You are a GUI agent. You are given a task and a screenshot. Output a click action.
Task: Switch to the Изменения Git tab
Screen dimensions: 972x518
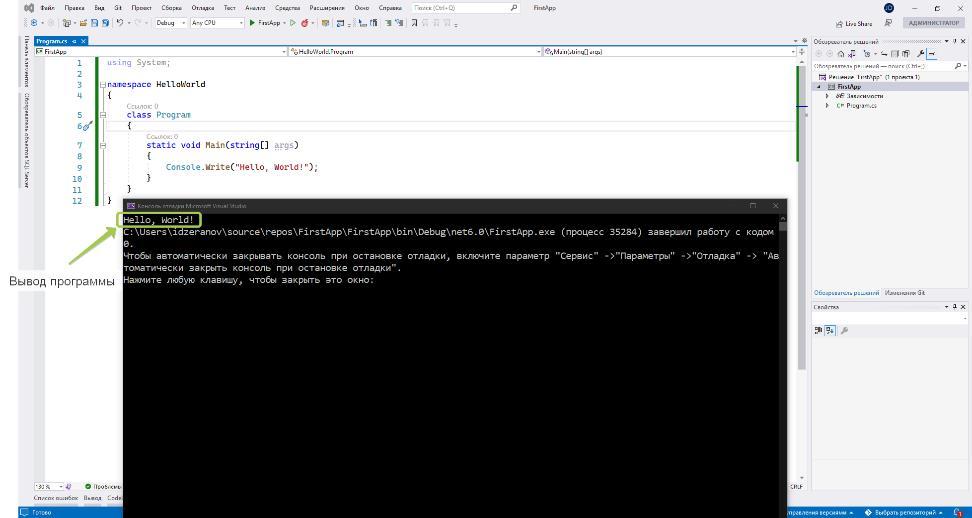pos(904,293)
